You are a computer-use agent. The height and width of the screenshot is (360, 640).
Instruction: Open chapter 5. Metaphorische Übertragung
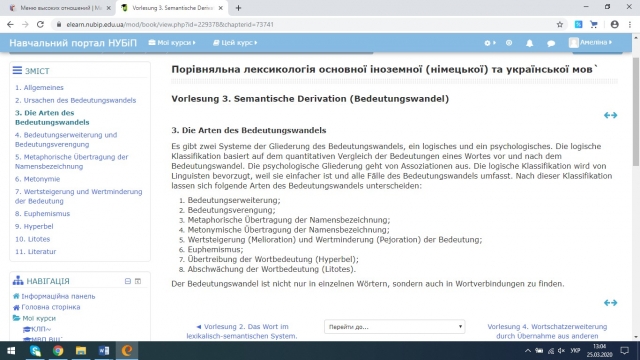pyautogui.click(x=71, y=162)
